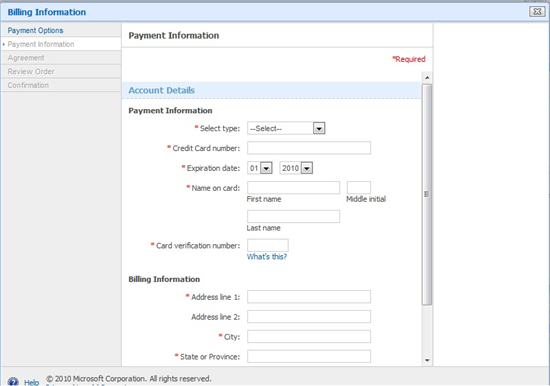Image resolution: width=550 pixels, height=386 pixels.
Task: Expand the expiration year dropdown
Action: point(296,168)
